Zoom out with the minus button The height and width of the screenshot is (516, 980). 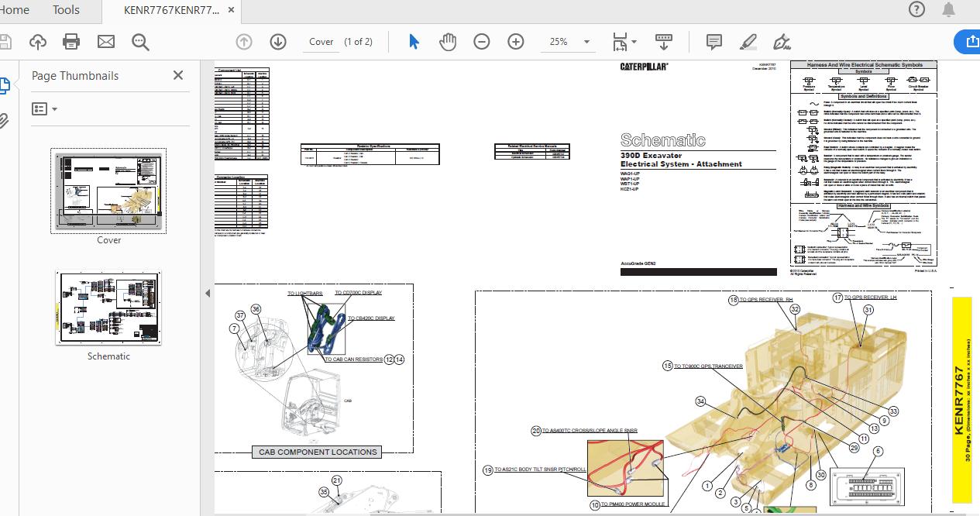[x=482, y=42]
